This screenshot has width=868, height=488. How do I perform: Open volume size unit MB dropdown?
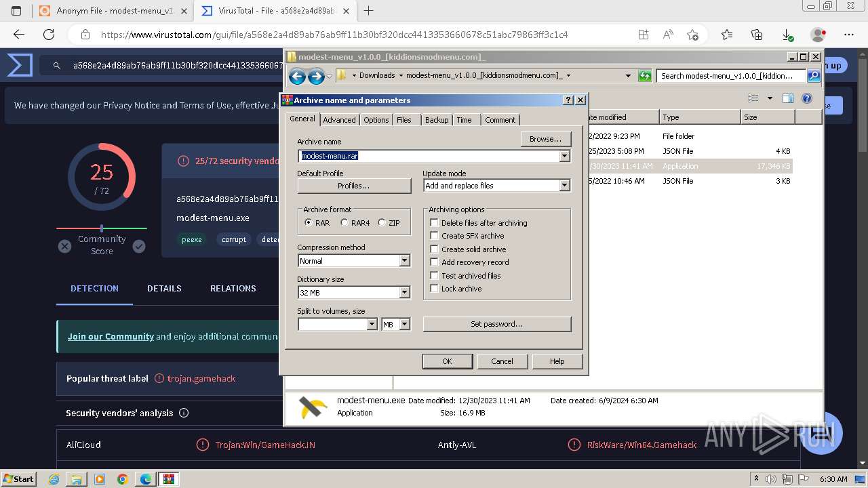click(405, 325)
